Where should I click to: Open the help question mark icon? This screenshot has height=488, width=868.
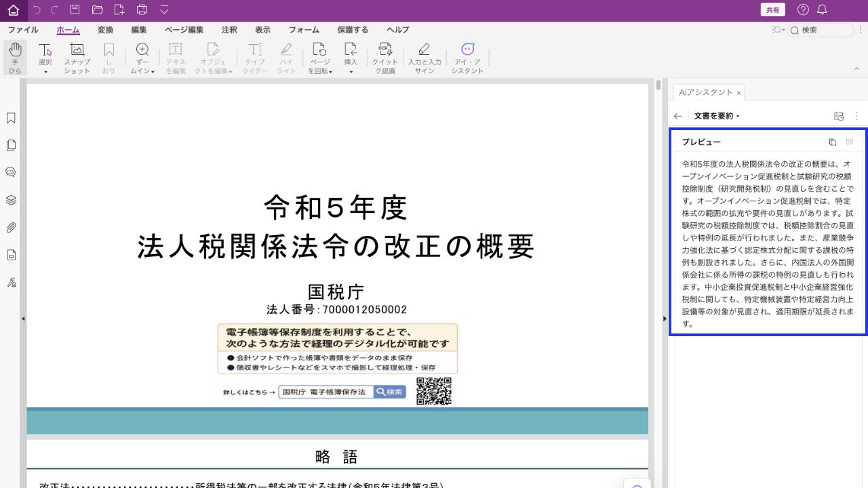[x=803, y=9]
